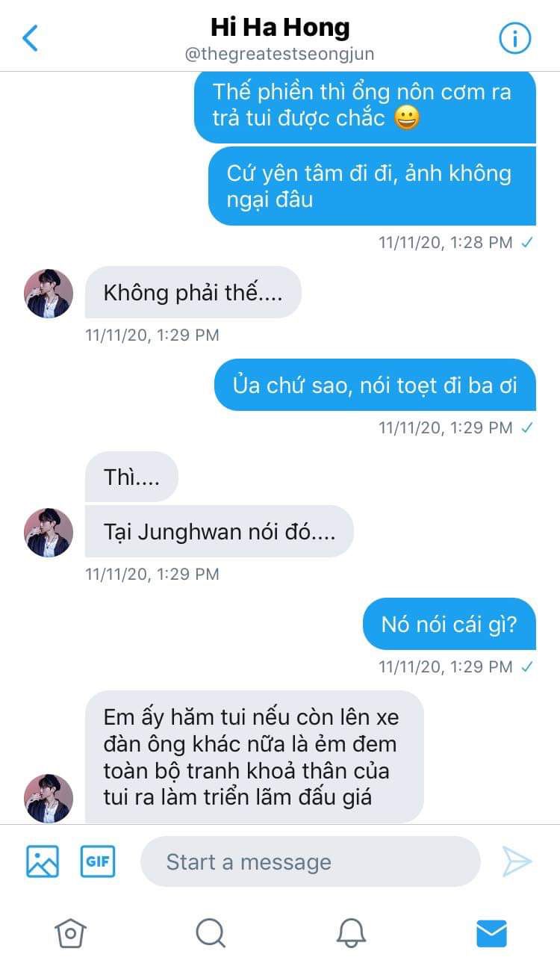Tap avatar beside the 'Em ấy hăm tui' message
Viewport: 560px width, 972px height.
coord(49,799)
